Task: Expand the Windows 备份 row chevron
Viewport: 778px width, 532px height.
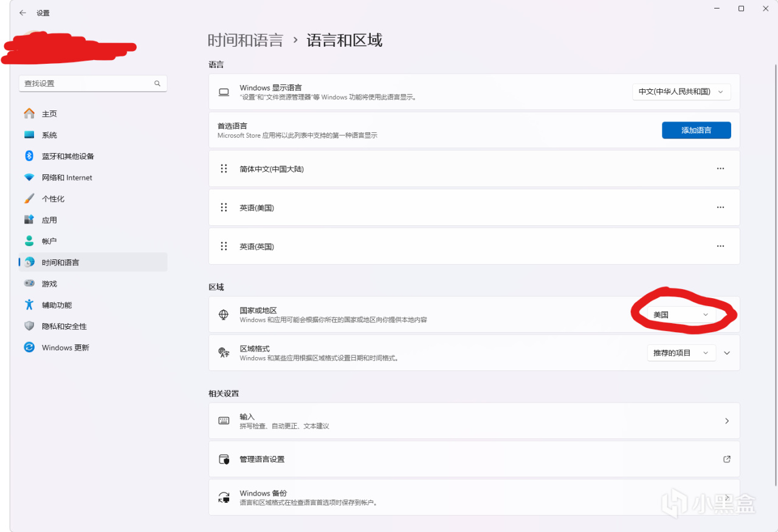Action: click(x=727, y=497)
